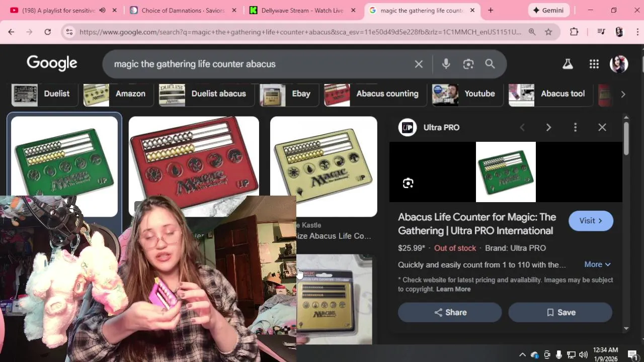Show next image in preview panel
This screenshot has width=644, height=362.
pyautogui.click(x=548, y=127)
